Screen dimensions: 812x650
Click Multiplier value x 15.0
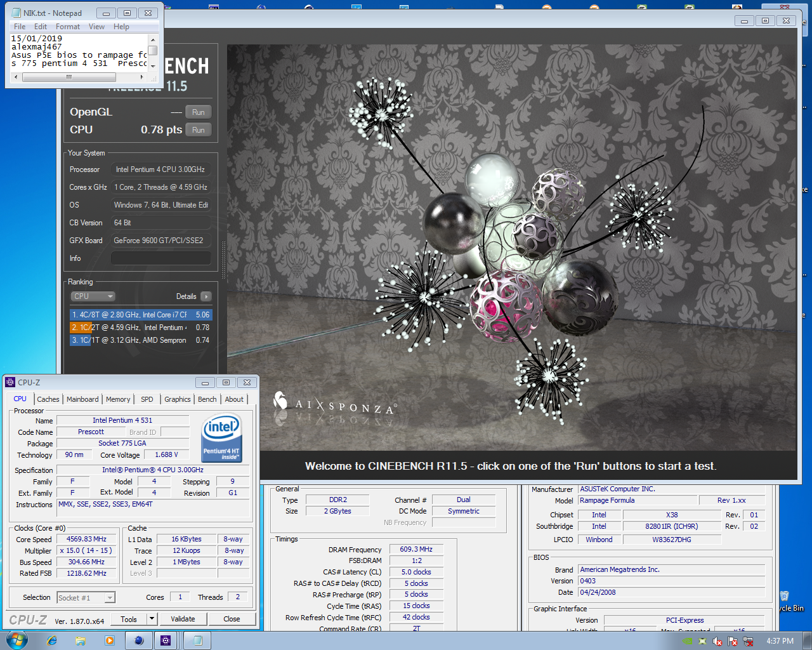[86, 550]
